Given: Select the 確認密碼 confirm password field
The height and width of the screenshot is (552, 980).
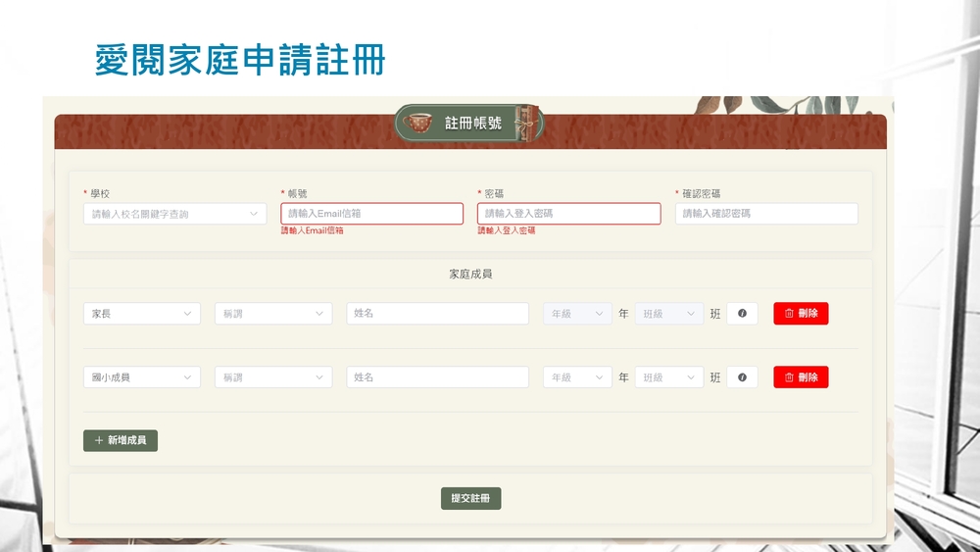Looking at the screenshot, I should tap(765, 214).
